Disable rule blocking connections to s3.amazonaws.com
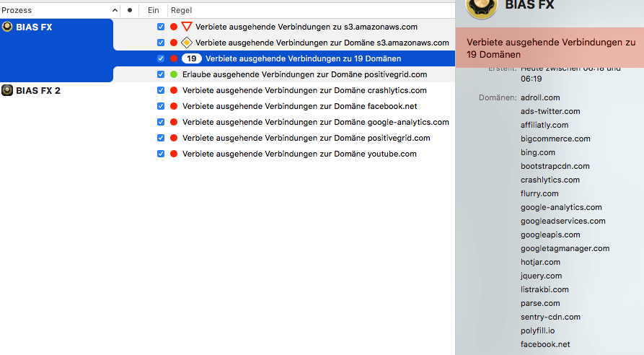Image resolution: width=644 pixels, height=355 pixels. coord(161,27)
